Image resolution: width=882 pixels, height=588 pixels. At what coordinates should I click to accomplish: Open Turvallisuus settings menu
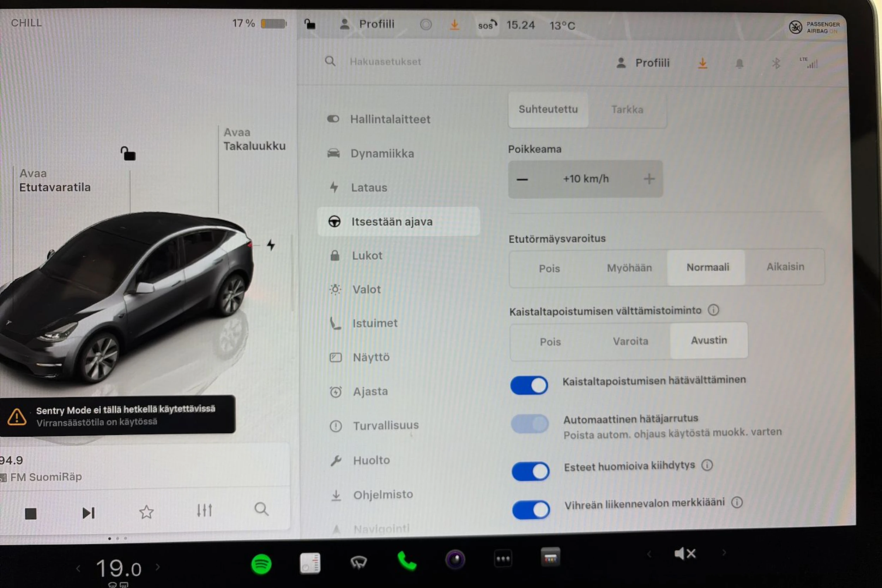point(398,425)
